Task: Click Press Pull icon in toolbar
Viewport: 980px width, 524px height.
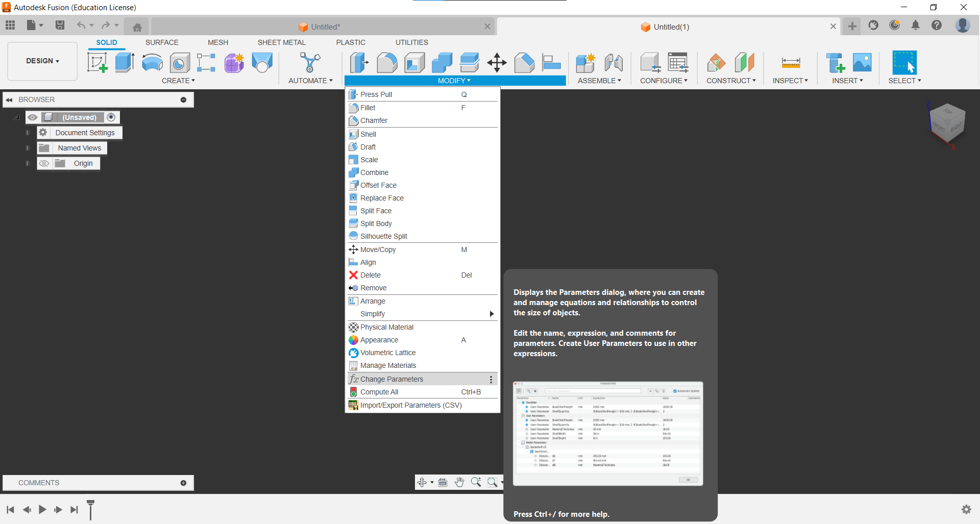Action: (359, 63)
